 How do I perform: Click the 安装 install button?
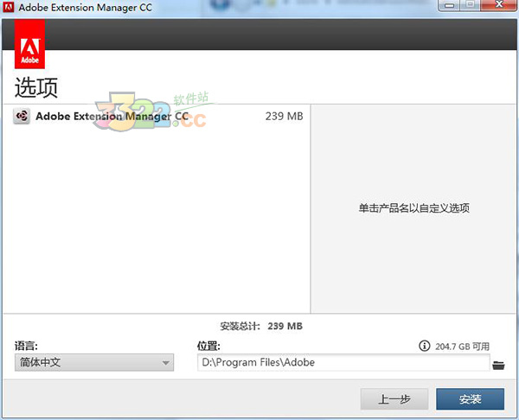(470, 399)
